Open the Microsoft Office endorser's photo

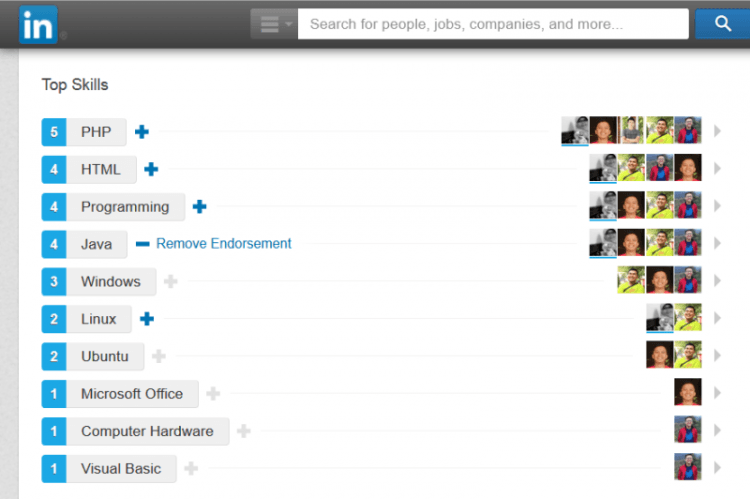(688, 392)
